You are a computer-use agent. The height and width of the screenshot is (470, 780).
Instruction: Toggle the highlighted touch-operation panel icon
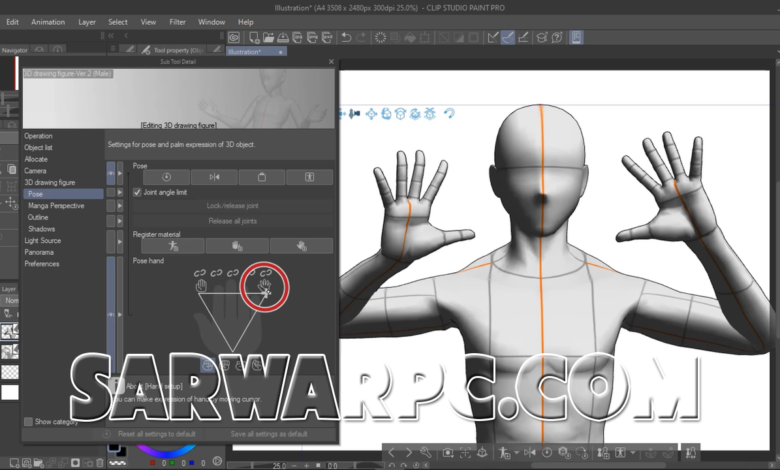pyautogui.click(x=576, y=37)
